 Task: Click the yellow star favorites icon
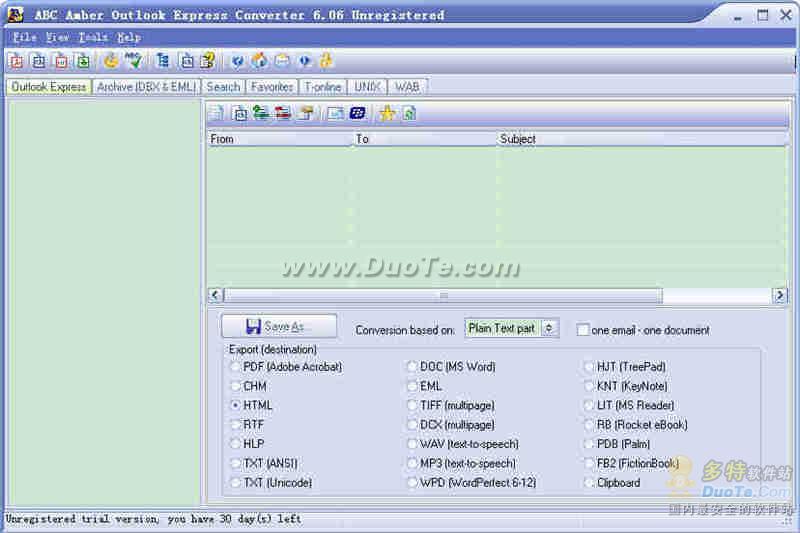click(x=387, y=113)
